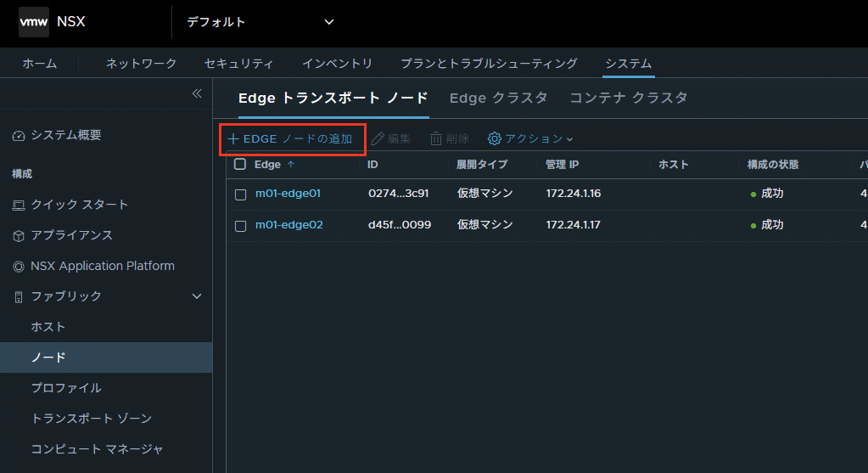Collapse the ファブリック section chevron

197,296
